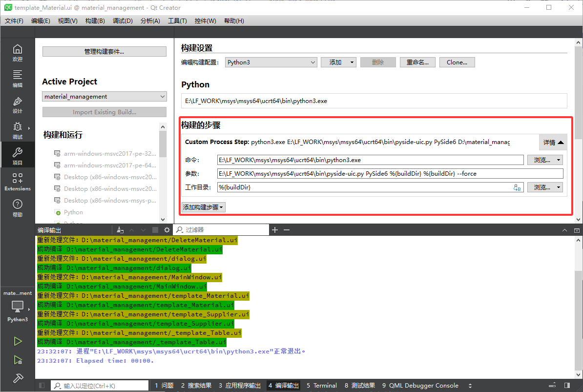Click the Build hammer icon

[x=18, y=378]
